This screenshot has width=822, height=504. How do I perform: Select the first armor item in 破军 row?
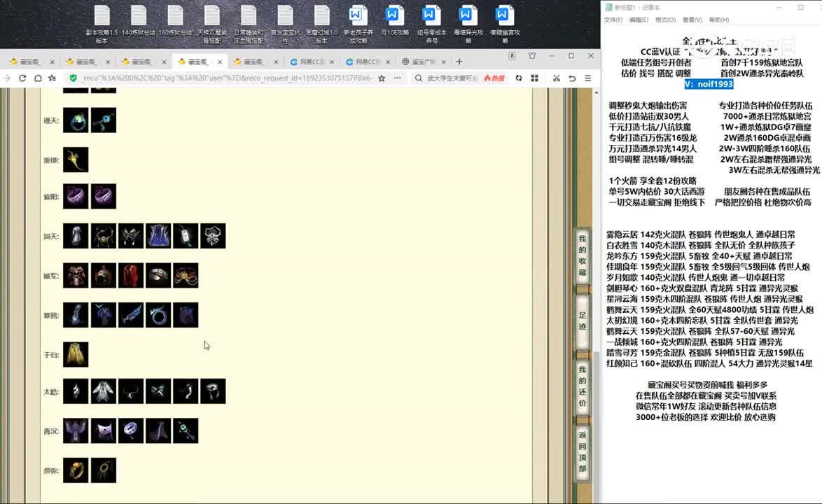pyautogui.click(x=76, y=275)
